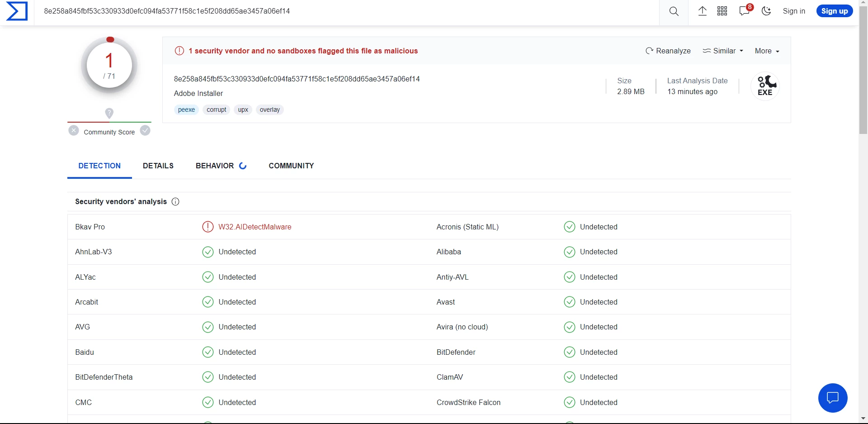Click the Acronis (Static ML) check icon

tap(569, 227)
